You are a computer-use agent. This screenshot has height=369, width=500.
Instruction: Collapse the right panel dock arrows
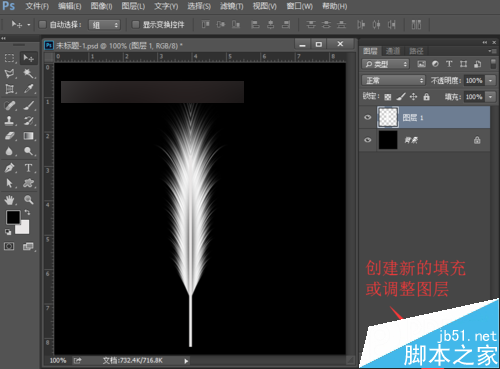pos(484,42)
